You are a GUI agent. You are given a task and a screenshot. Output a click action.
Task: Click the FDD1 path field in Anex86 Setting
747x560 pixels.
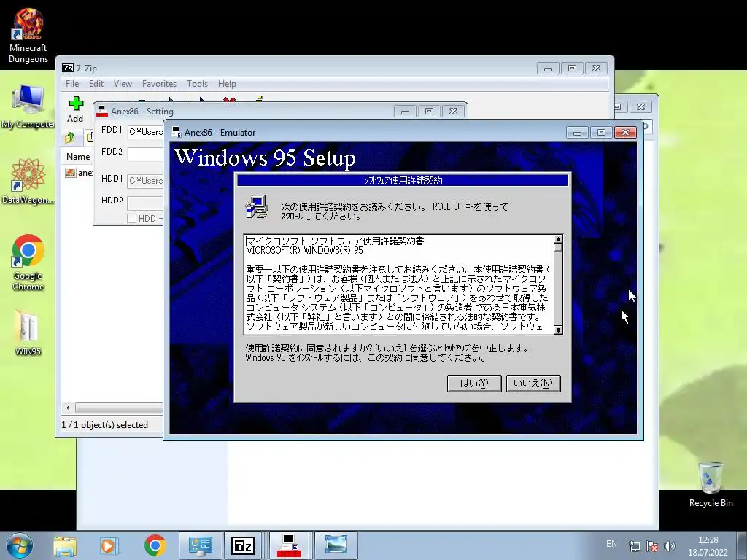pos(145,132)
